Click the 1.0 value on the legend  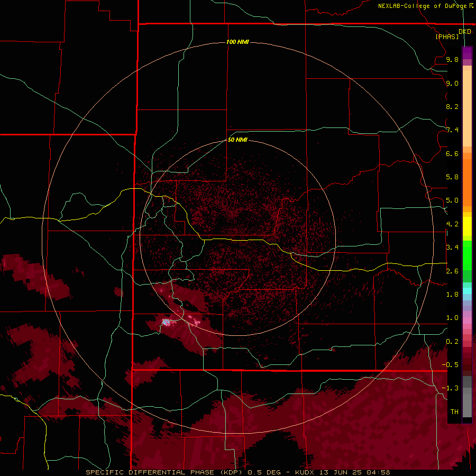point(452,318)
